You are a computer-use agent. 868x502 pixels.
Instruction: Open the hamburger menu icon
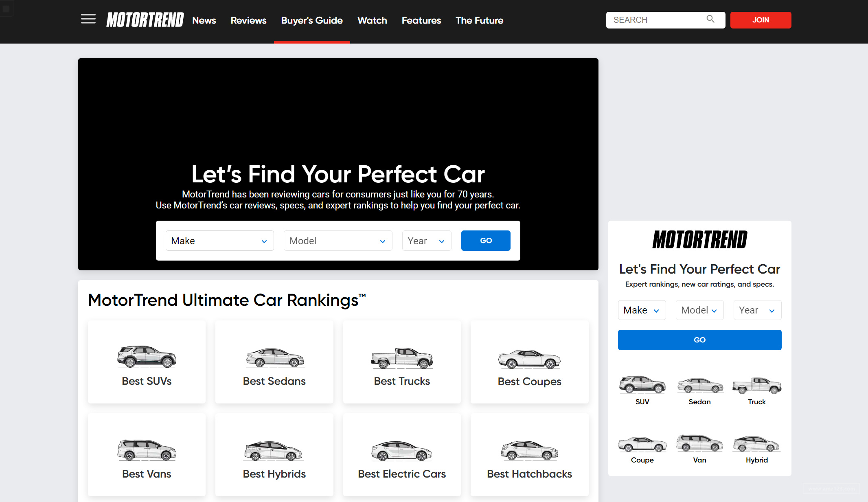(88, 19)
